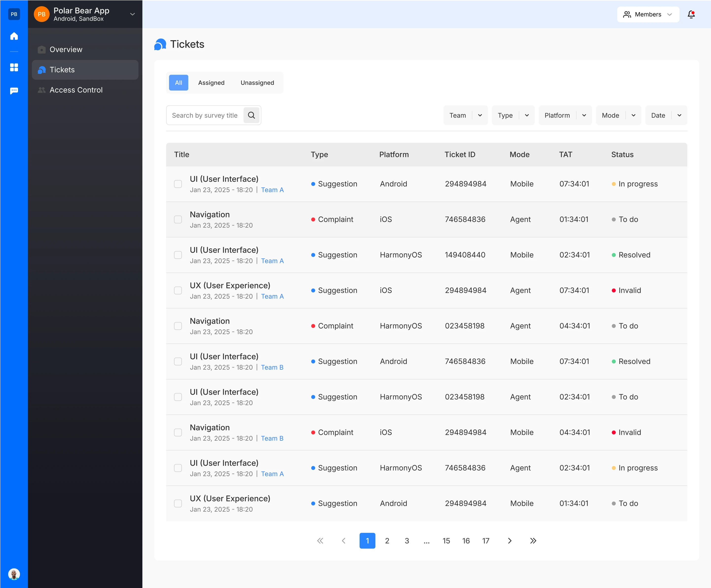Open the Members dropdown button
The image size is (711, 588).
[648, 15]
